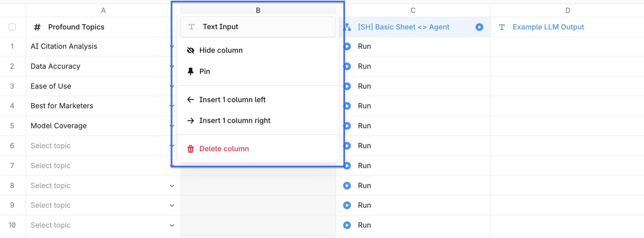Click the Model Coverage cell
The height and width of the screenshot is (238, 644).
(x=103, y=126)
